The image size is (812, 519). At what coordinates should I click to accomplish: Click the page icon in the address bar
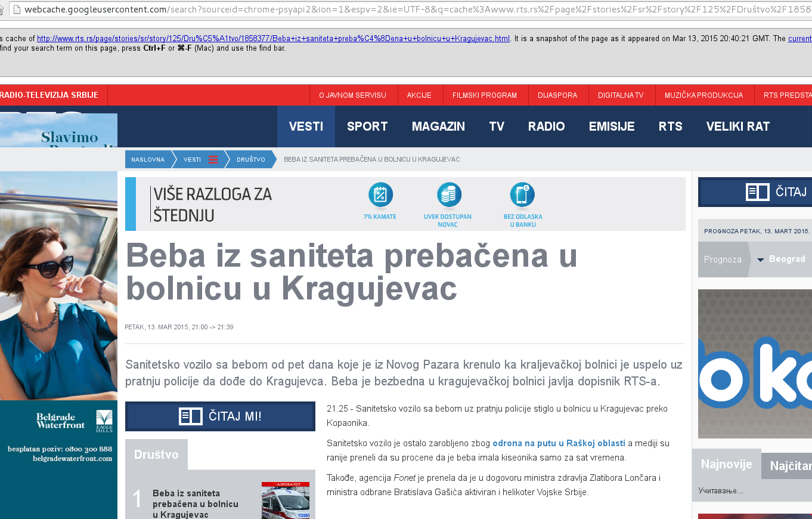pyautogui.click(x=16, y=10)
